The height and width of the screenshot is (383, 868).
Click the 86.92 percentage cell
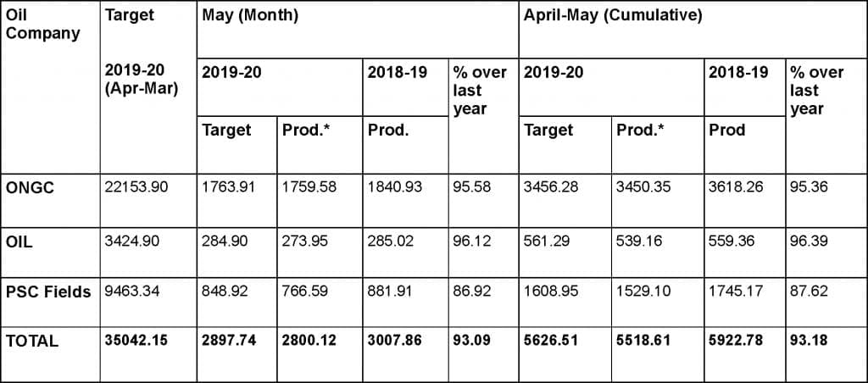coord(472,292)
